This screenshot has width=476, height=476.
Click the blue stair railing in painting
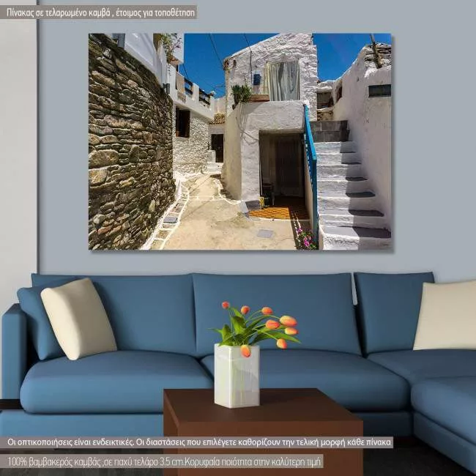310,161
